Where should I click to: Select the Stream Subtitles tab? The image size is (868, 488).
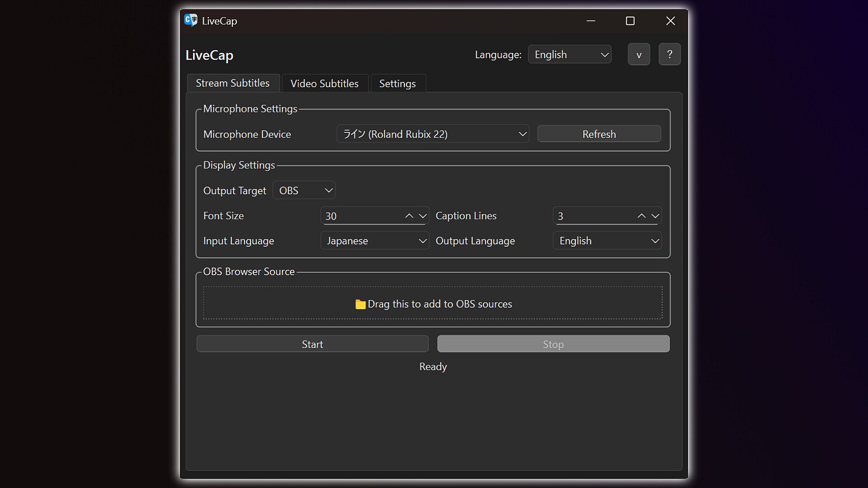pos(232,83)
